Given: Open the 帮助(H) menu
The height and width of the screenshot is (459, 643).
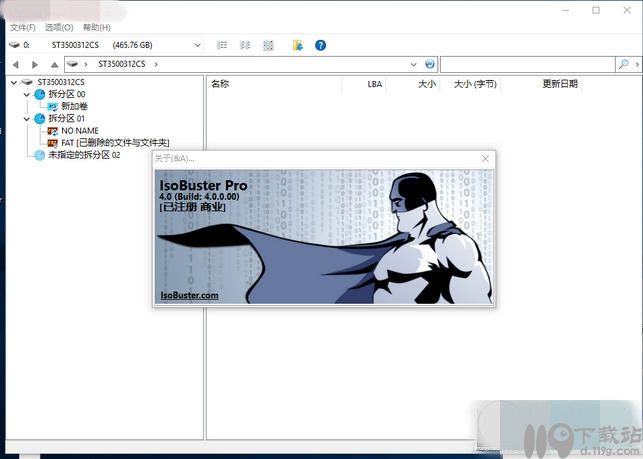Looking at the screenshot, I should click(x=97, y=27).
